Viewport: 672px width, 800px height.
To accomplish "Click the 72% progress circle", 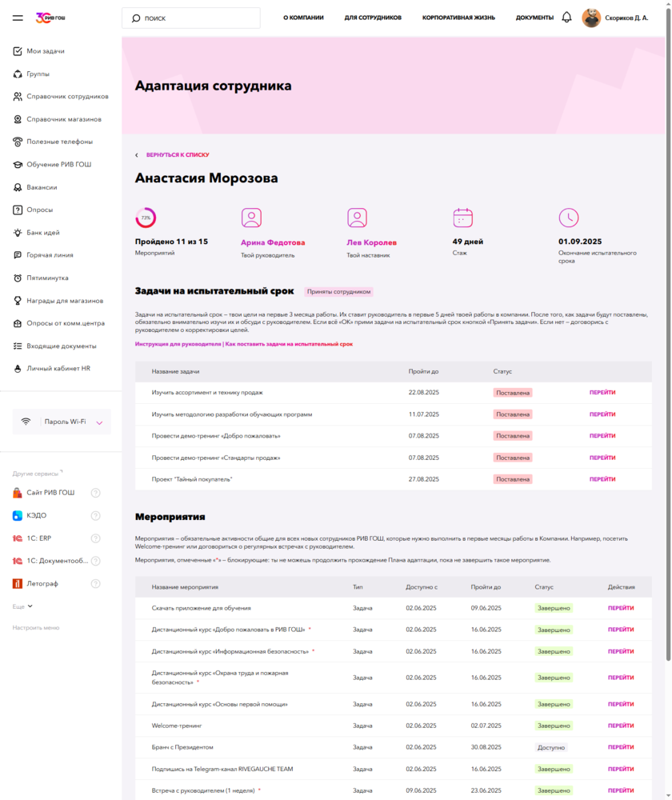I will [x=146, y=218].
